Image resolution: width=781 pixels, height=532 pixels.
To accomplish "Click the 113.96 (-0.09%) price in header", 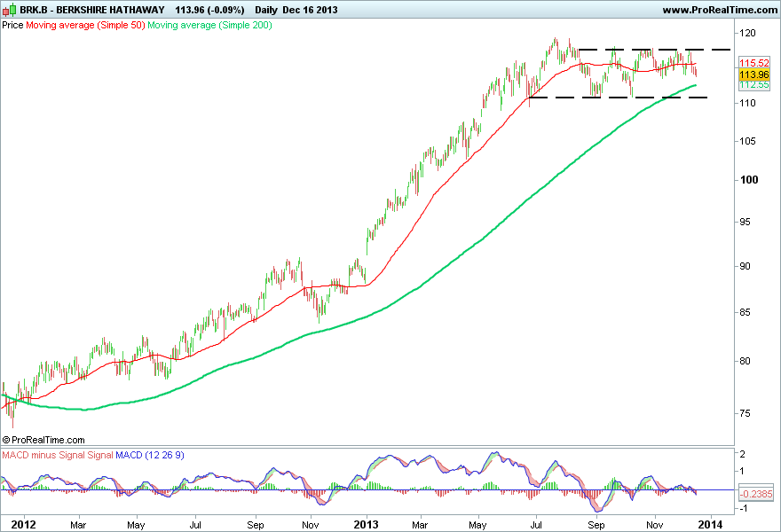I will click(209, 10).
